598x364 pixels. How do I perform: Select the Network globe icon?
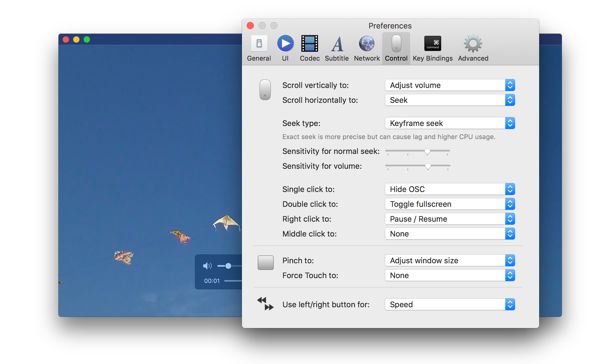pyautogui.click(x=367, y=48)
